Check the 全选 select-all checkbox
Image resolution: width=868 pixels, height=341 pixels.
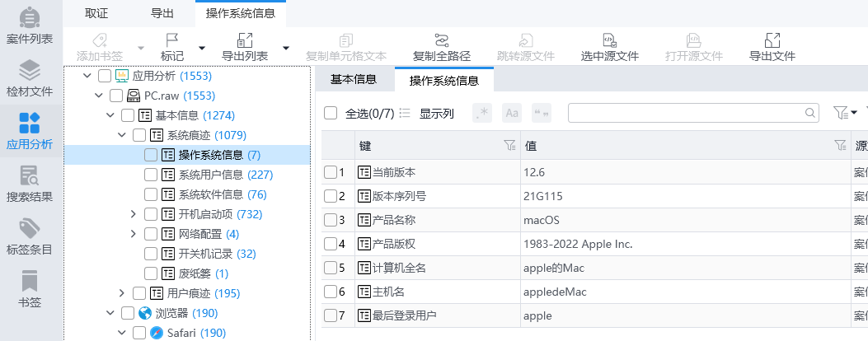[331, 113]
